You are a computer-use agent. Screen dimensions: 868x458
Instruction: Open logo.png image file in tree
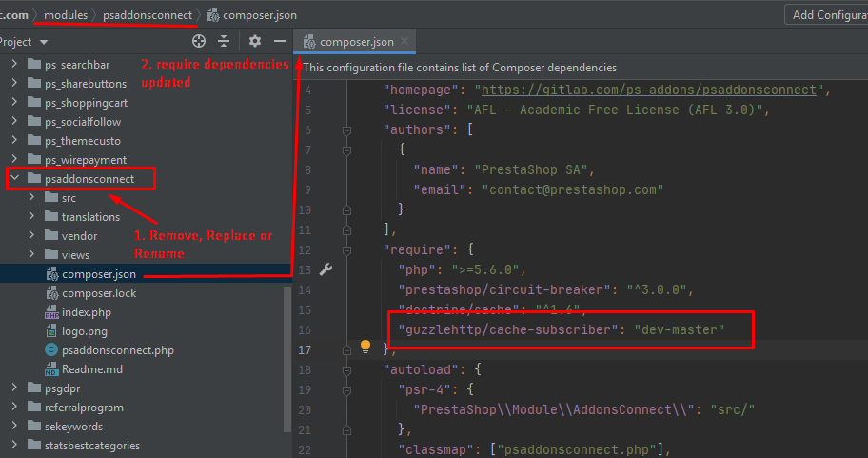click(86, 331)
